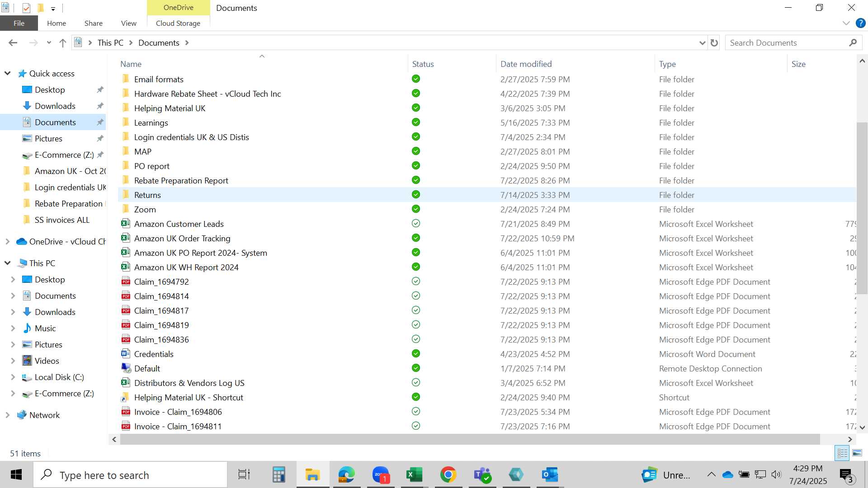Select Amazon UK Order Tracking file
Viewport: 868px width, 488px height.
point(182,238)
